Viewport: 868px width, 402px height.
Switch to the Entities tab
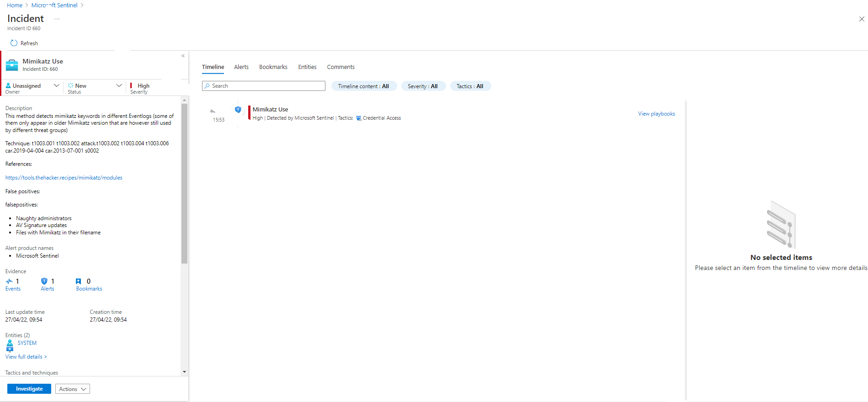[x=307, y=67]
